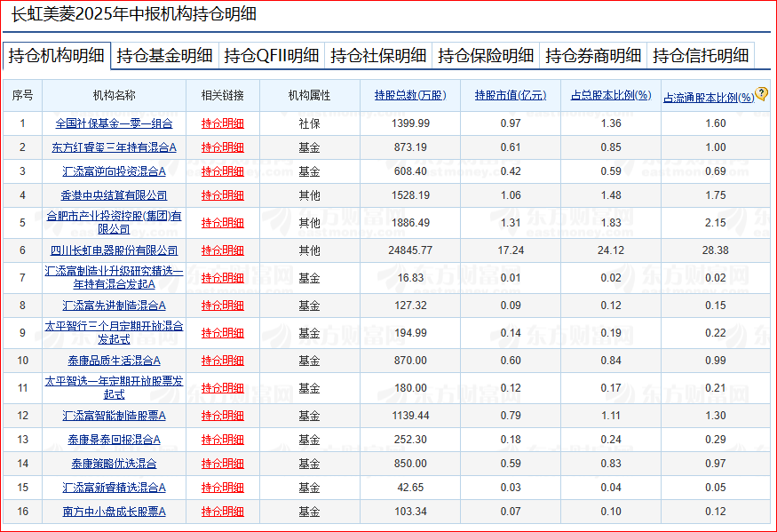
Task: Open 四川长虹电器股份有限公司 link
Action: coord(114,250)
